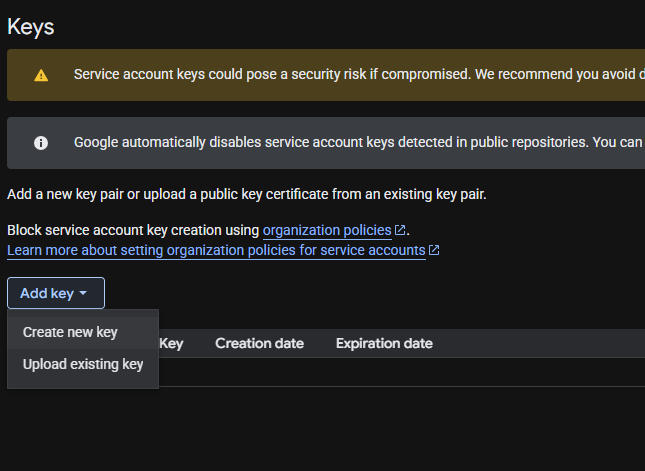Open the Add key dropdown button
This screenshot has width=645, height=471.
coord(56,293)
